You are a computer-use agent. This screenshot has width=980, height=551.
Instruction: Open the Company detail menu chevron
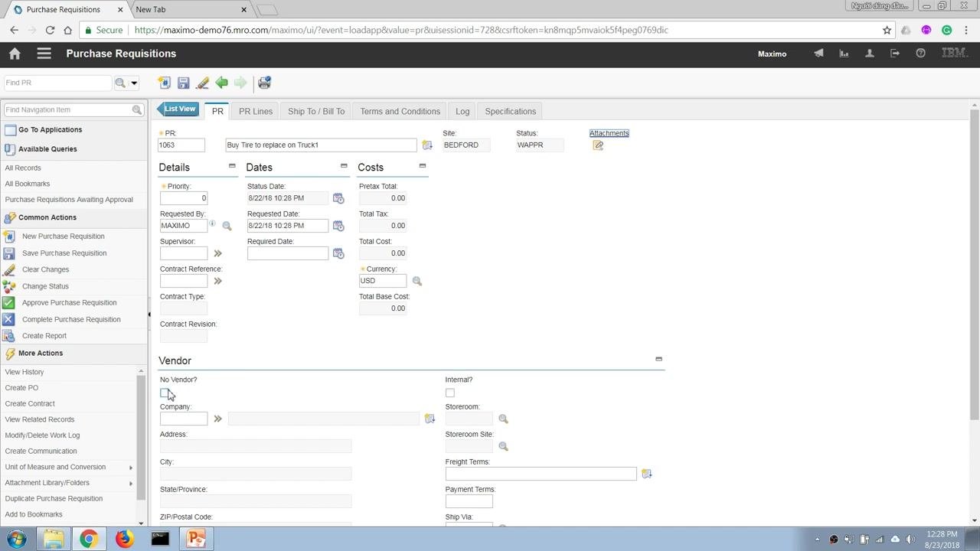tap(217, 419)
